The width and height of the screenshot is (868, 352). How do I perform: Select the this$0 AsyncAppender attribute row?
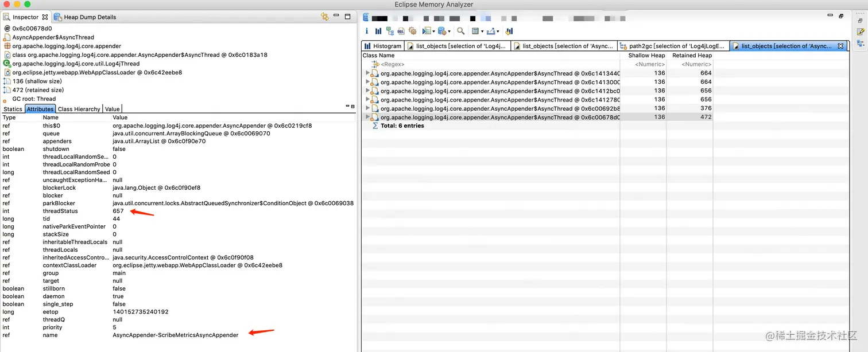tap(178, 126)
